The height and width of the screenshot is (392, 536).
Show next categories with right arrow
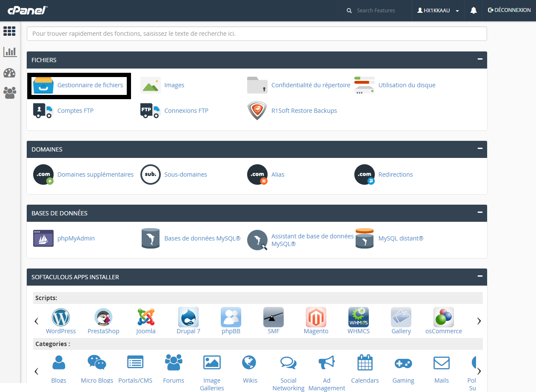pyautogui.click(x=479, y=371)
